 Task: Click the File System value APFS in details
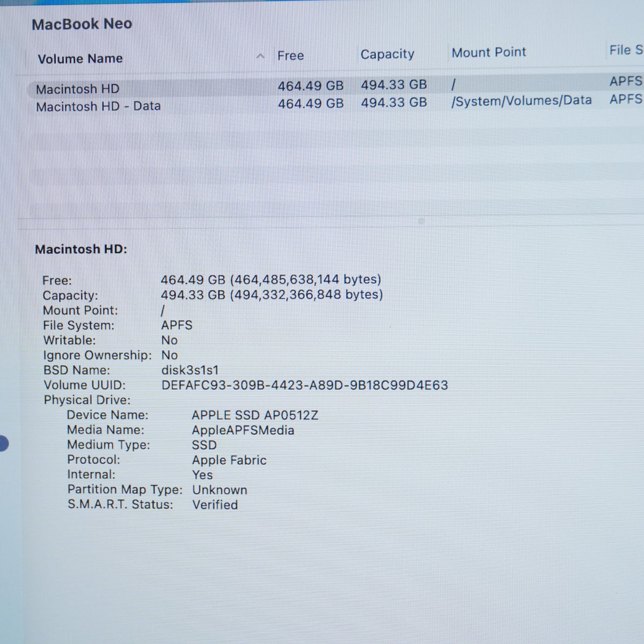(177, 325)
